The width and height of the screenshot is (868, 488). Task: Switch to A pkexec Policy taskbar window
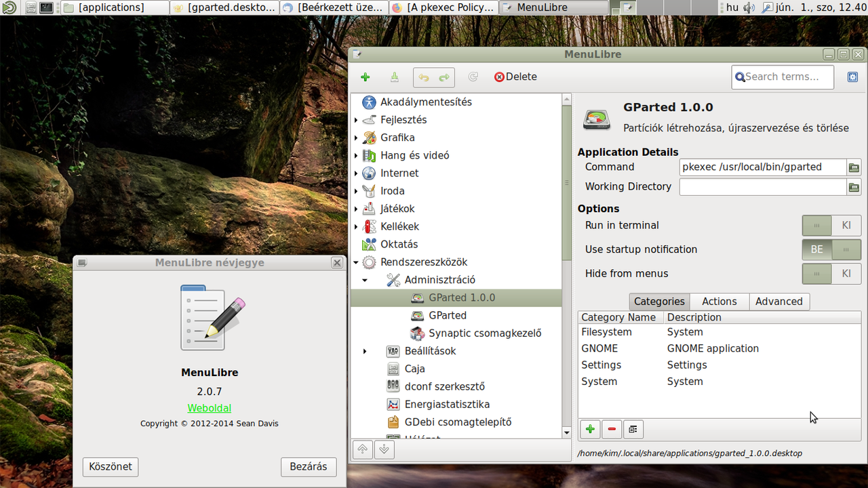[443, 7]
